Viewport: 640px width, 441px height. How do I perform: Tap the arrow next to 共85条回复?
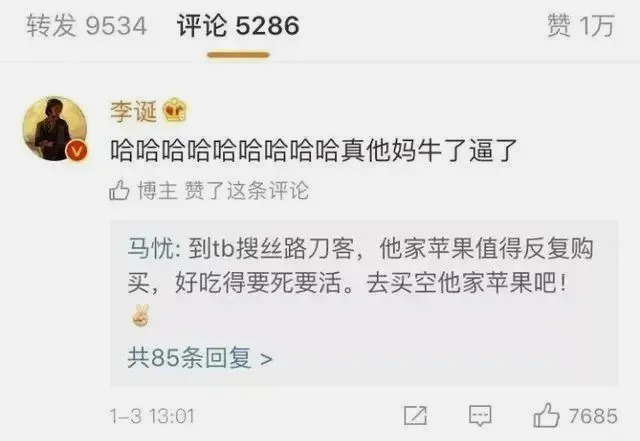266,359
